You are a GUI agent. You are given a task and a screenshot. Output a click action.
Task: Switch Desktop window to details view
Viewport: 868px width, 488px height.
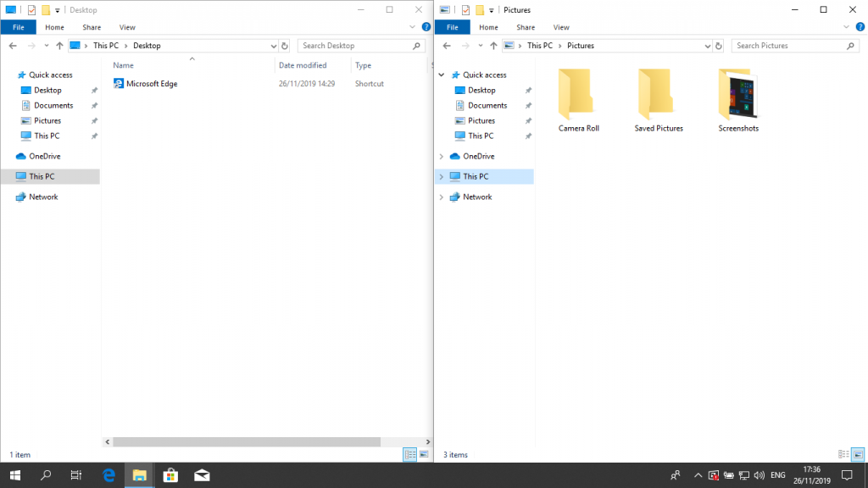[x=409, y=454]
